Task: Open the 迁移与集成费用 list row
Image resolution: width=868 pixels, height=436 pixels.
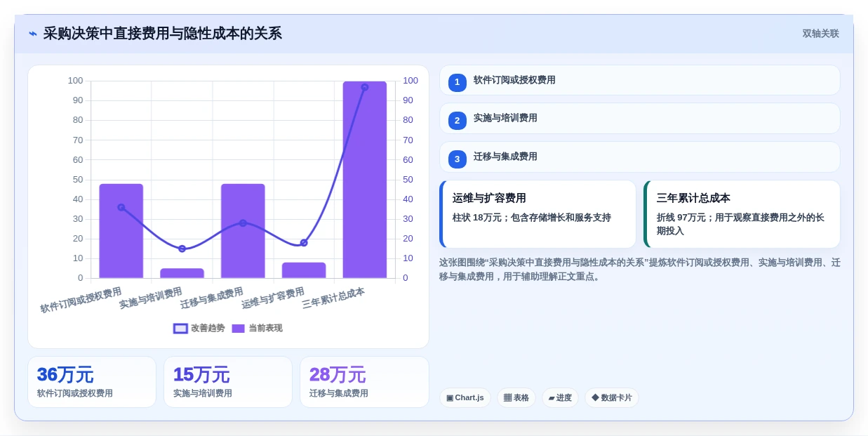Action: (639, 157)
